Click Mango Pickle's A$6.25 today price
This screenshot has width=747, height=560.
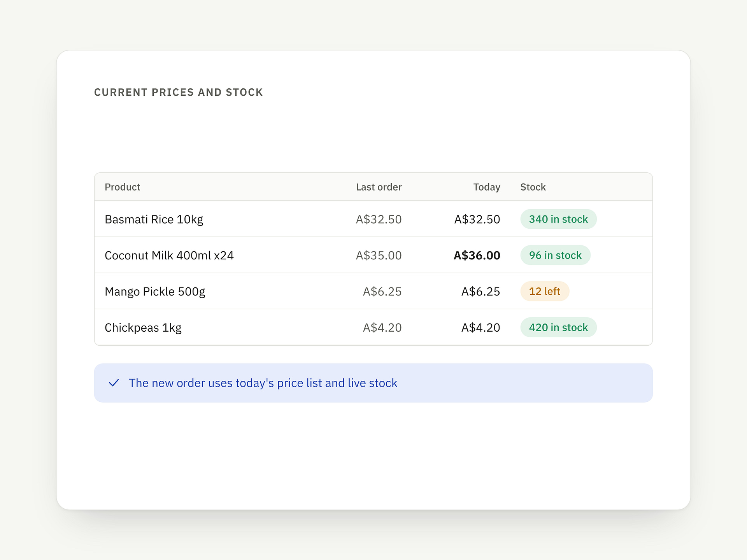pyautogui.click(x=480, y=292)
